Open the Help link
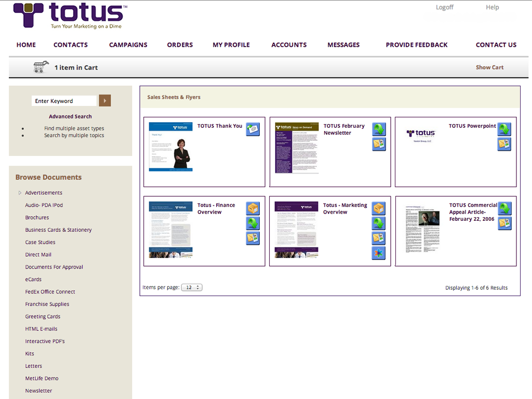The width and height of the screenshot is (532, 399). (493, 7)
